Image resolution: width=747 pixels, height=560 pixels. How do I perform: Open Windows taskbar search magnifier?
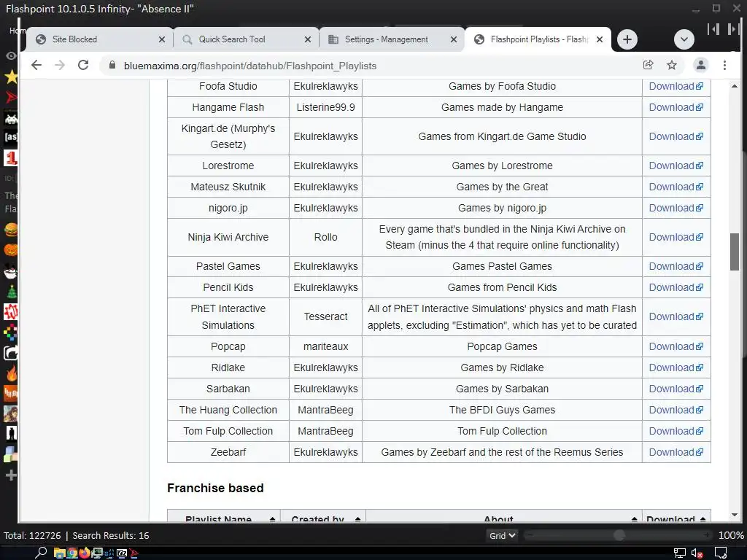[41, 553]
